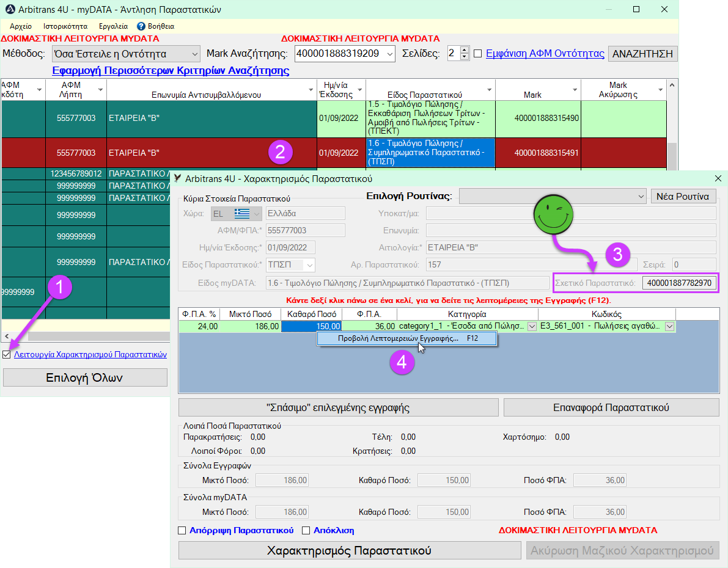This screenshot has height=568, width=728.
Task: Click the Σχετικό Παραστατικό field
Action: 679,283
